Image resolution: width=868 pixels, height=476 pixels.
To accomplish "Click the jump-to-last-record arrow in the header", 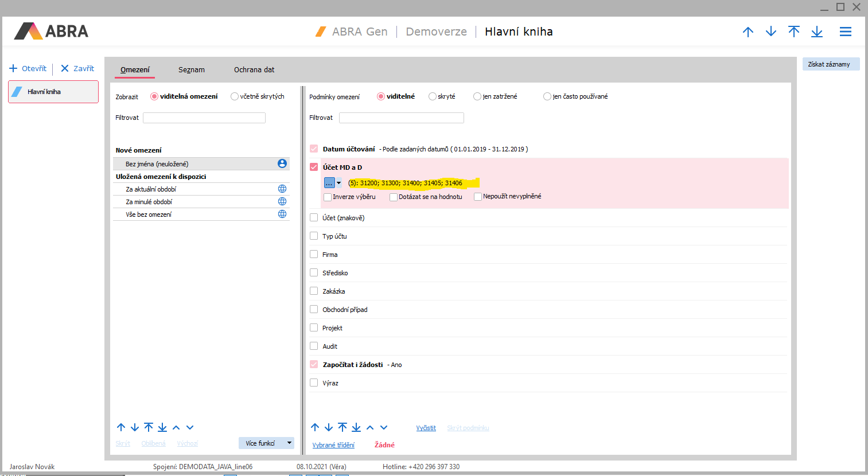I will click(x=817, y=32).
